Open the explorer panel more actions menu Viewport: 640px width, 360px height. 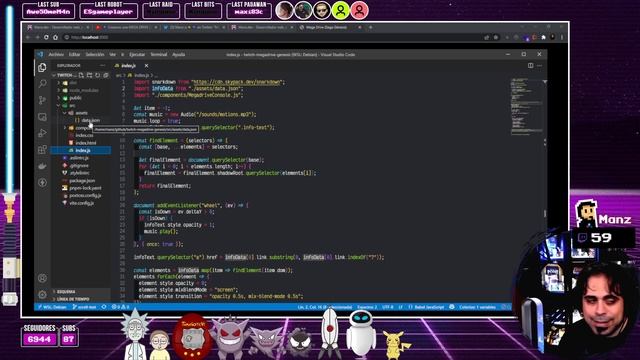pyautogui.click(x=102, y=65)
